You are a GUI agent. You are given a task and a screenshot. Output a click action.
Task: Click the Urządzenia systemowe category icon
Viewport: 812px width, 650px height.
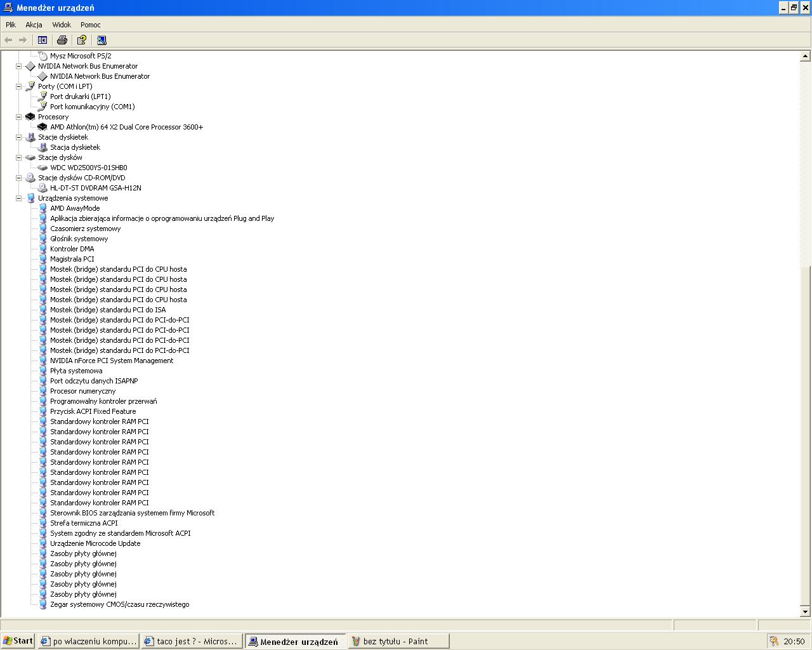pos(30,198)
